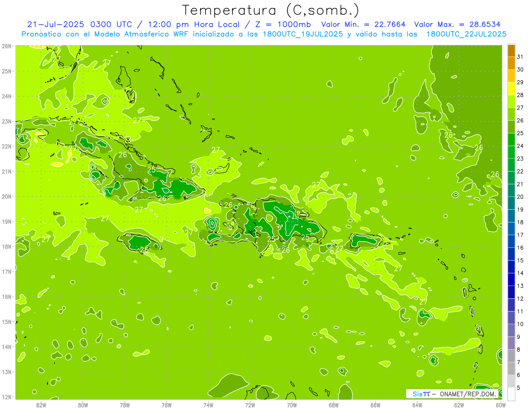Click the 70W longitude label

coord(292,405)
